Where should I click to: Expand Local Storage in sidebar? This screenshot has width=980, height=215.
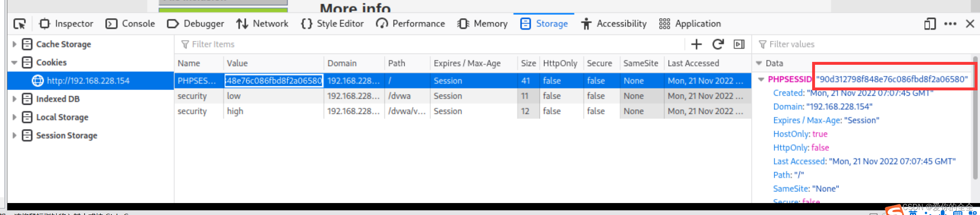pos(14,117)
